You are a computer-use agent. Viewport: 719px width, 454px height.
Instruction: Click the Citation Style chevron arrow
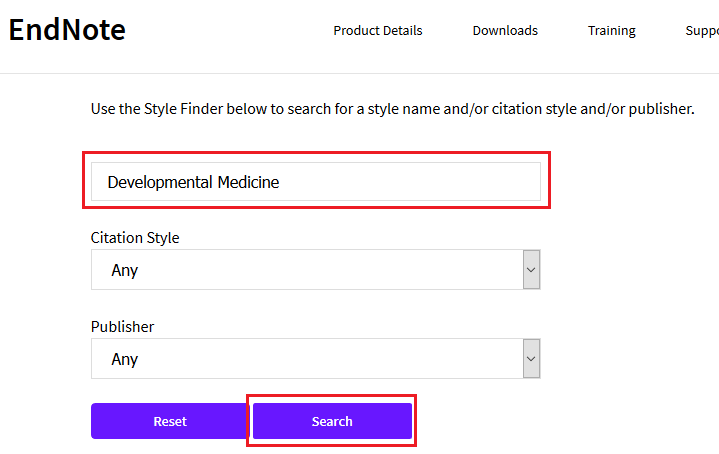coord(531,270)
